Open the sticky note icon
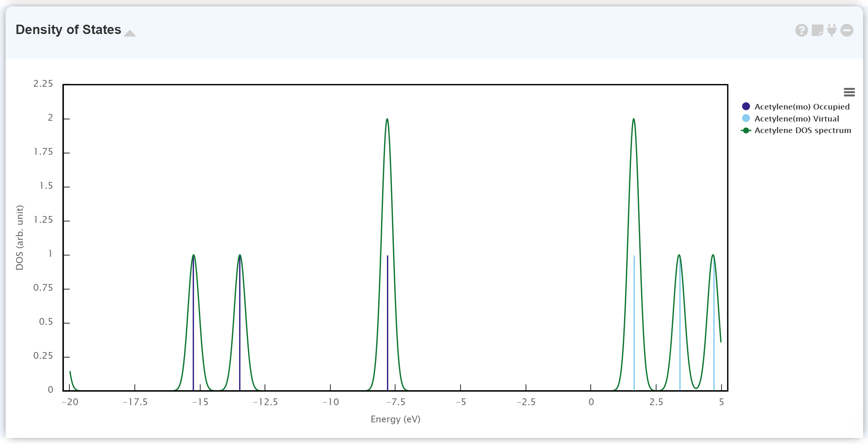The width and height of the screenshot is (868, 444). tap(817, 30)
